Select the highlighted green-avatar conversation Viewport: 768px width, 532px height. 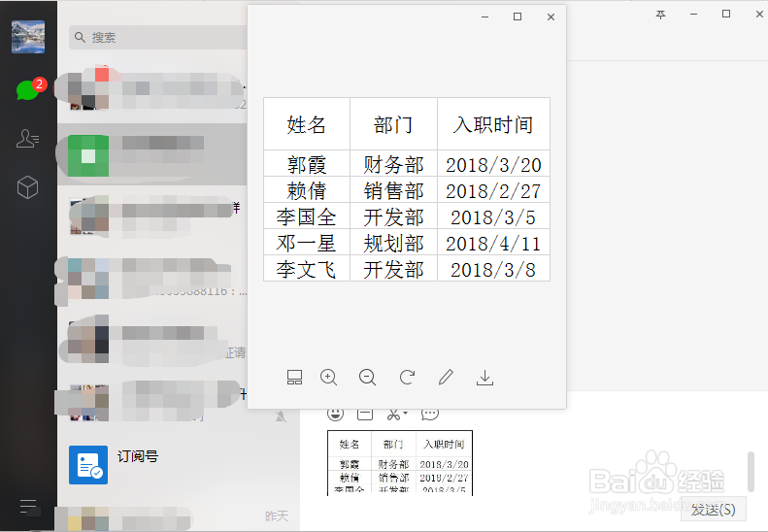point(152,154)
